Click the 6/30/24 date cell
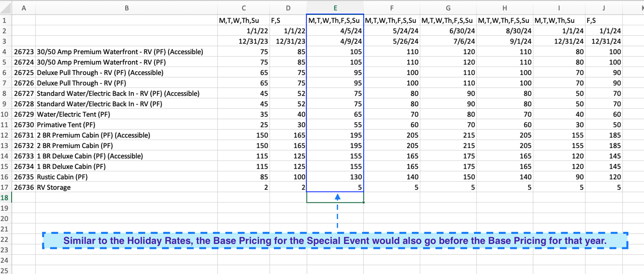 [448, 31]
